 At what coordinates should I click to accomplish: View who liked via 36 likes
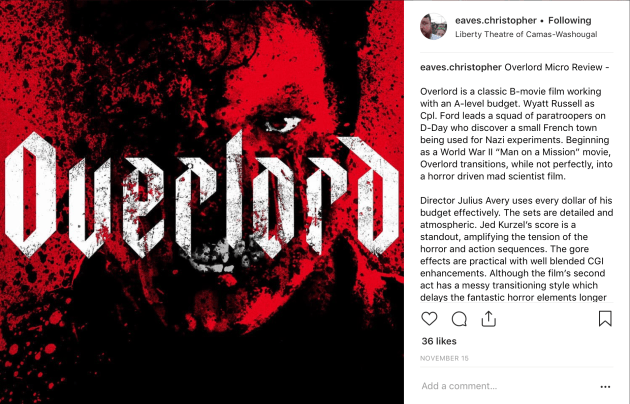point(439,341)
